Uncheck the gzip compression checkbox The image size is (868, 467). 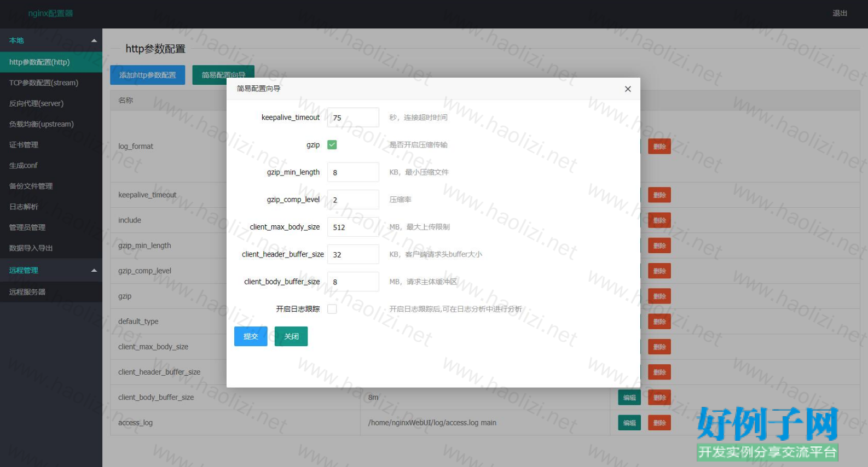(332, 145)
